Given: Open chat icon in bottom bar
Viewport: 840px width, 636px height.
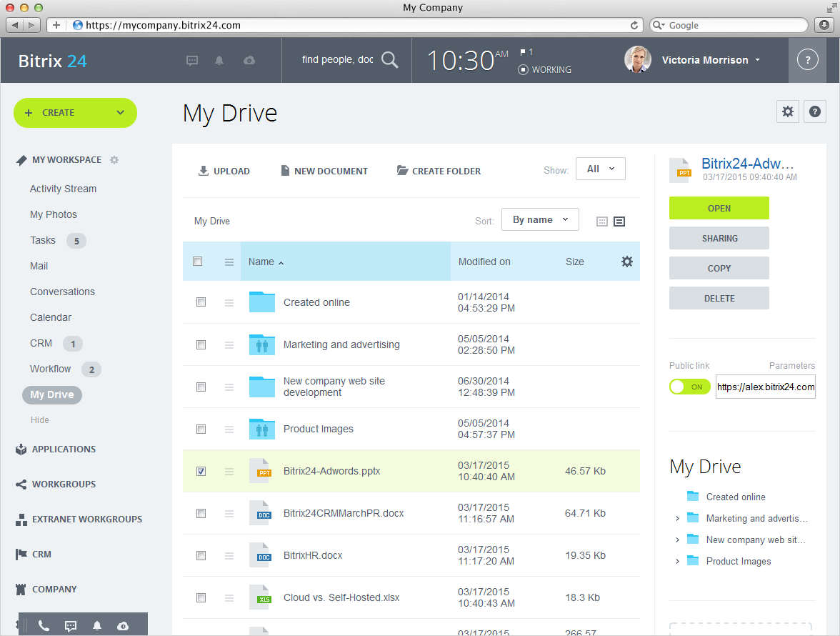Looking at the screenshot, I should (70, 626).
